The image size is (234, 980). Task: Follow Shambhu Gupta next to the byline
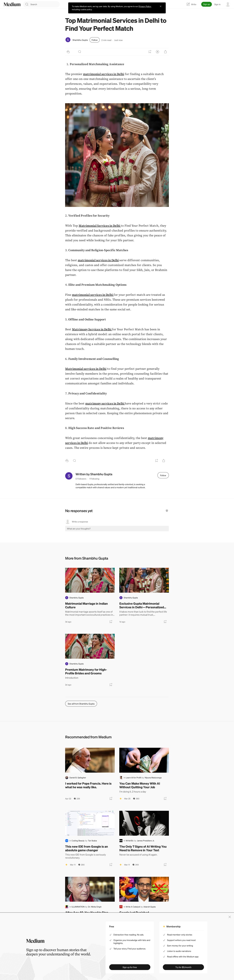[95, 40]
